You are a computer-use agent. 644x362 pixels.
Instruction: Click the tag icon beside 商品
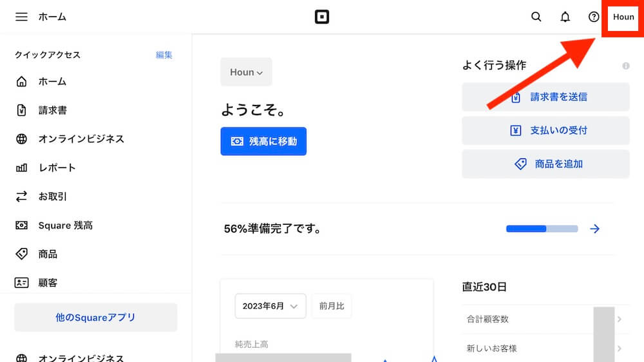(21, 254)
